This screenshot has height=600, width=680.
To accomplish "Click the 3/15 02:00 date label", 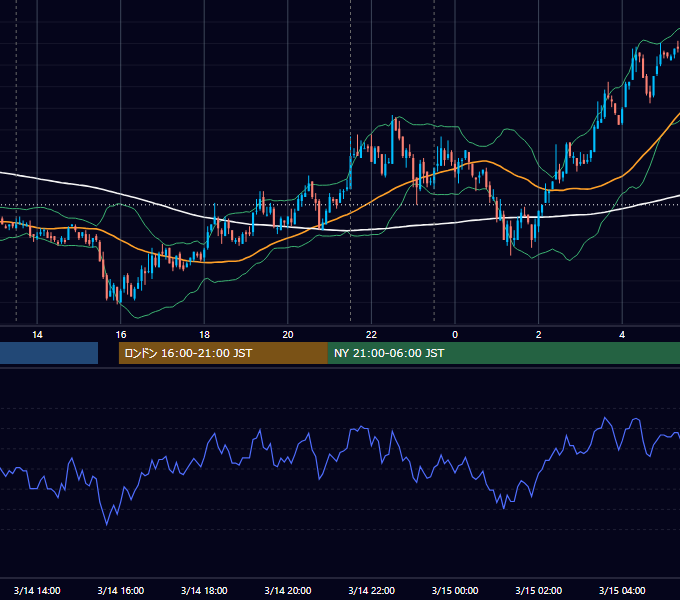I will tap(539, 590).
